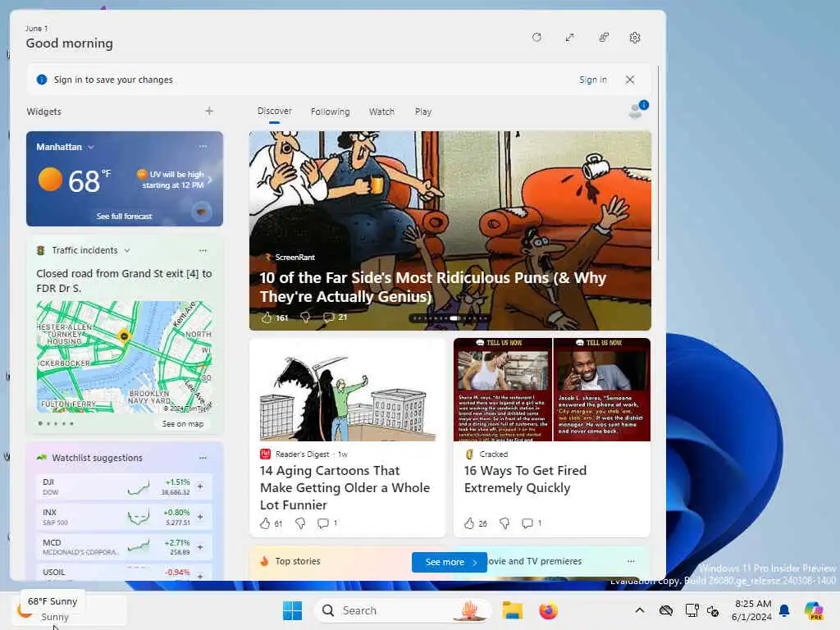This screenshot has width=840, height=630.
Task: Dislike the Far Side article
Action: click(305, 317)
